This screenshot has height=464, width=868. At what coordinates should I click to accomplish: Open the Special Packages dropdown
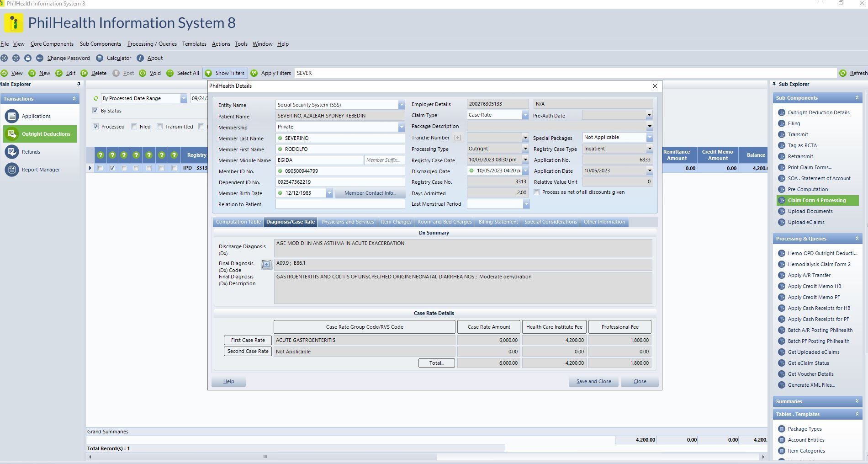coord(649,137)
